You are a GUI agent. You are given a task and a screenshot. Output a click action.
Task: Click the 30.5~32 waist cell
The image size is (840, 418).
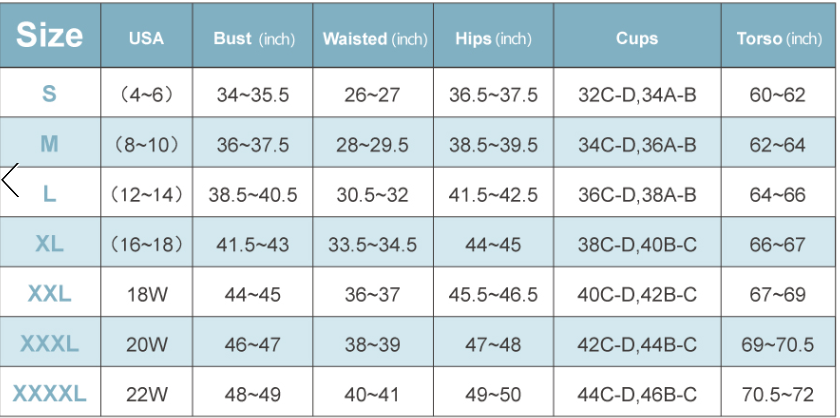tap(373, 195)
